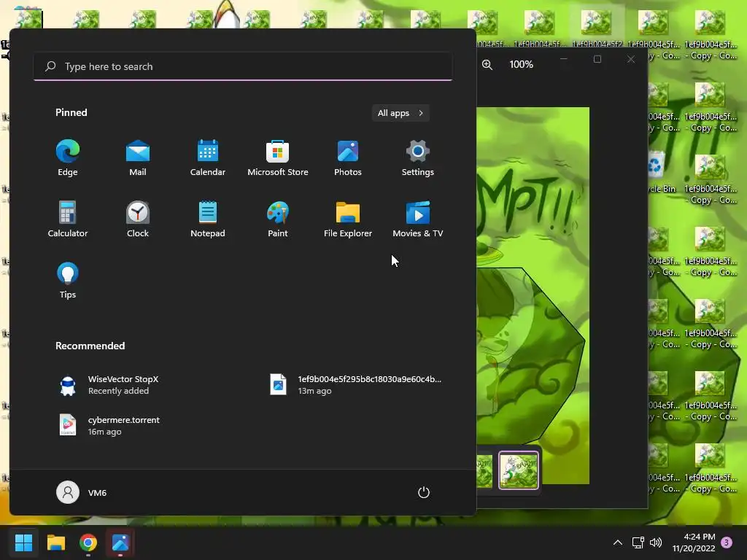Select highlighted thumbnail in Photos filmstrip

[519, 470]
